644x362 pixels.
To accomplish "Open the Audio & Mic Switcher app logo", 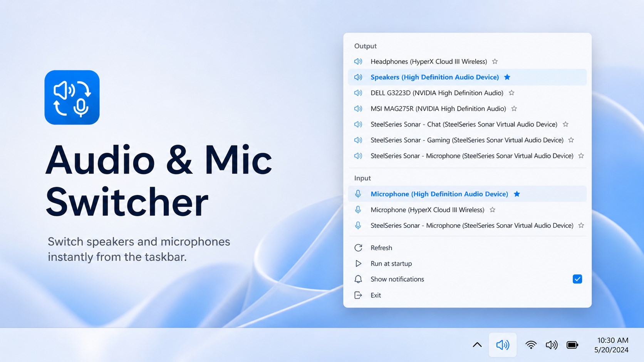I will 72,97.
